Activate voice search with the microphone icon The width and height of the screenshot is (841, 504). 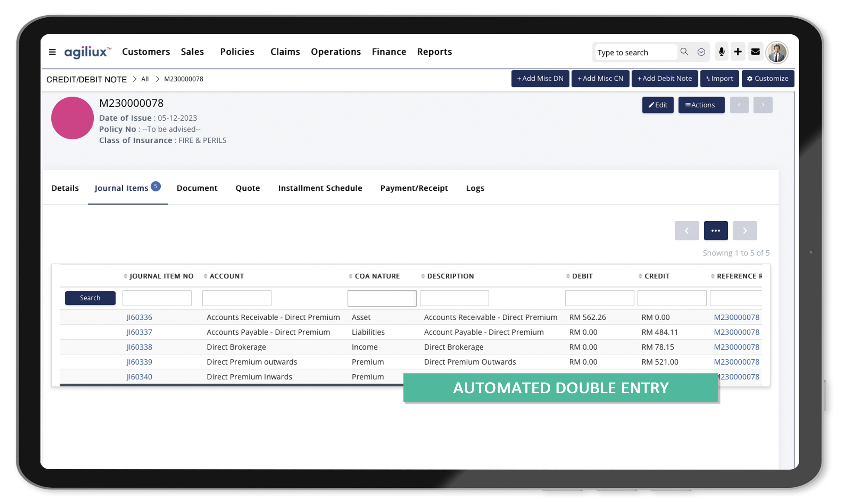[721, 52]
